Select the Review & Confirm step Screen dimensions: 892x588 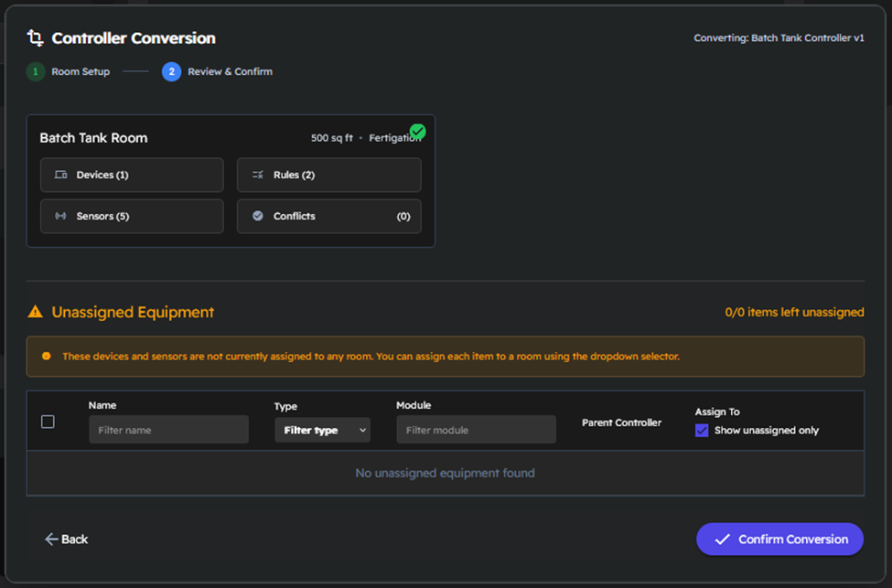[x=218, y=71]
